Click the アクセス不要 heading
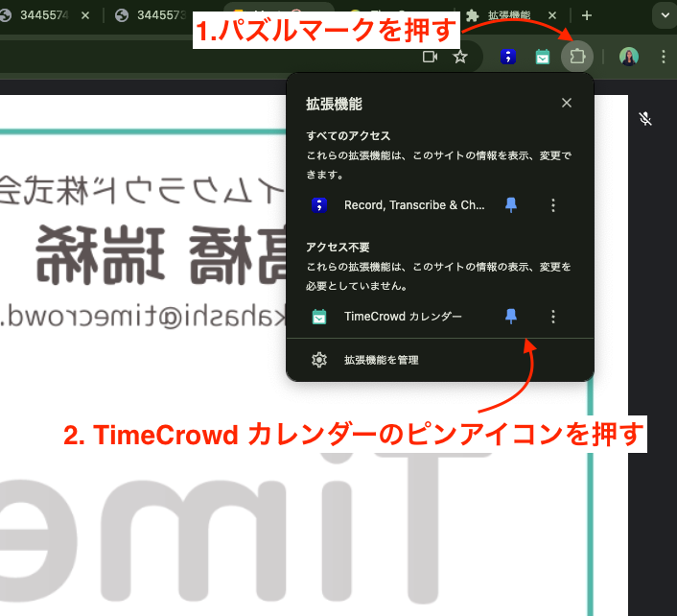This screenshot has height=616, width=677. 338,248
